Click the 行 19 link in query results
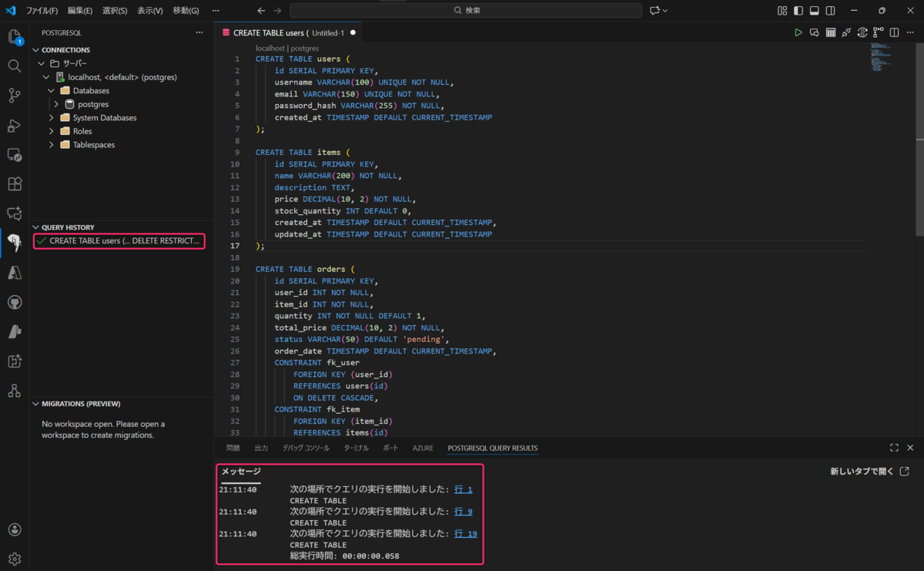Viewport: 924px width, 571px height. [466, 532]
